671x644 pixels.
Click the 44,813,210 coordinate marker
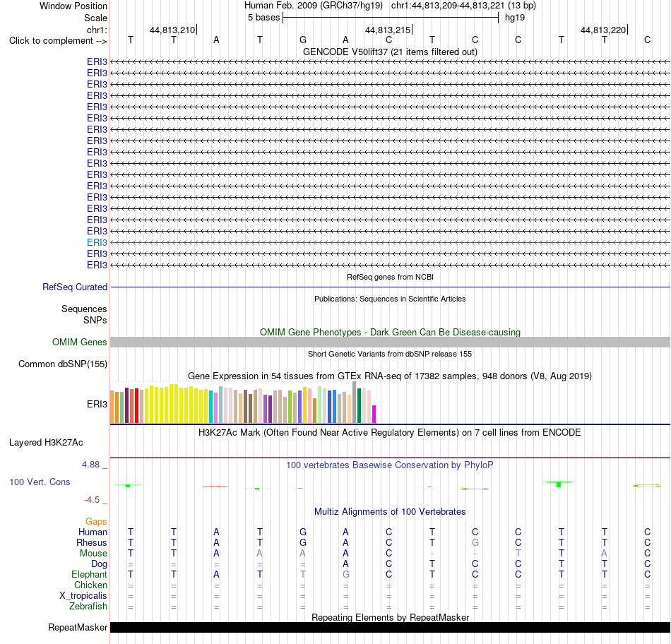pos(172,30)
